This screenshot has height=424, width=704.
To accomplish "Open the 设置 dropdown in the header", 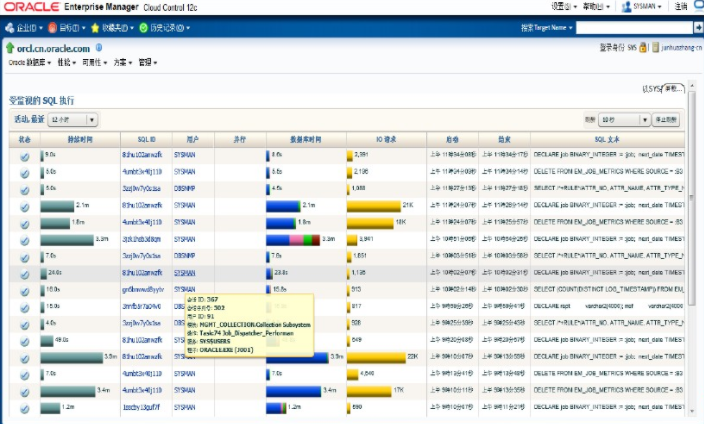I will point(564,7).
